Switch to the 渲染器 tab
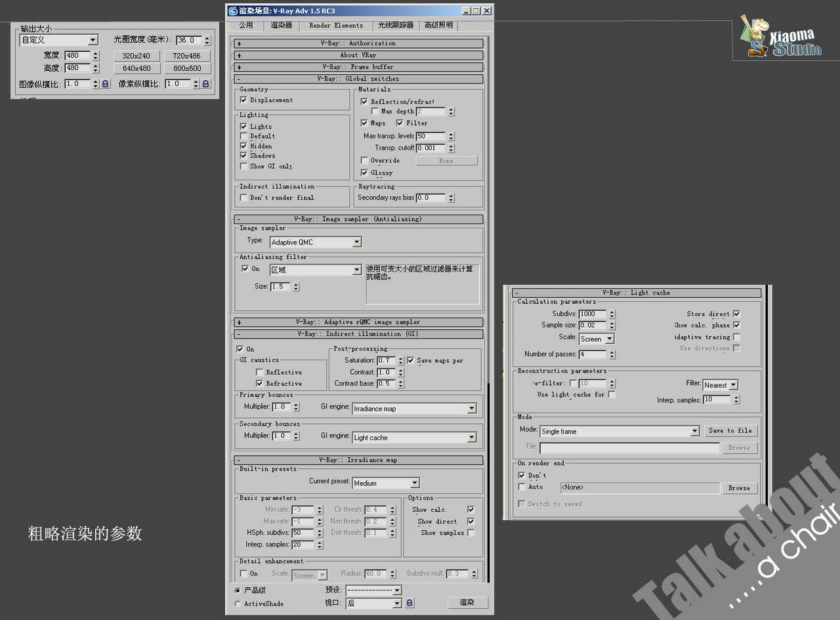 tap(282, 25)
